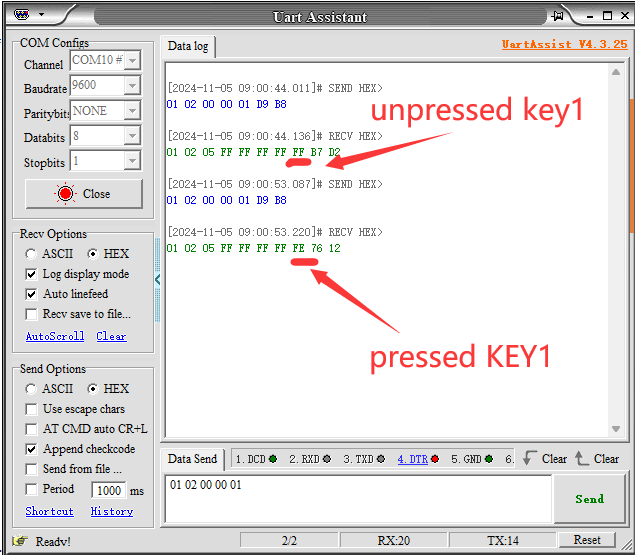Select the Data Send tab
The height and width of the screenshot is (555, 635).
tap(192, 459)
